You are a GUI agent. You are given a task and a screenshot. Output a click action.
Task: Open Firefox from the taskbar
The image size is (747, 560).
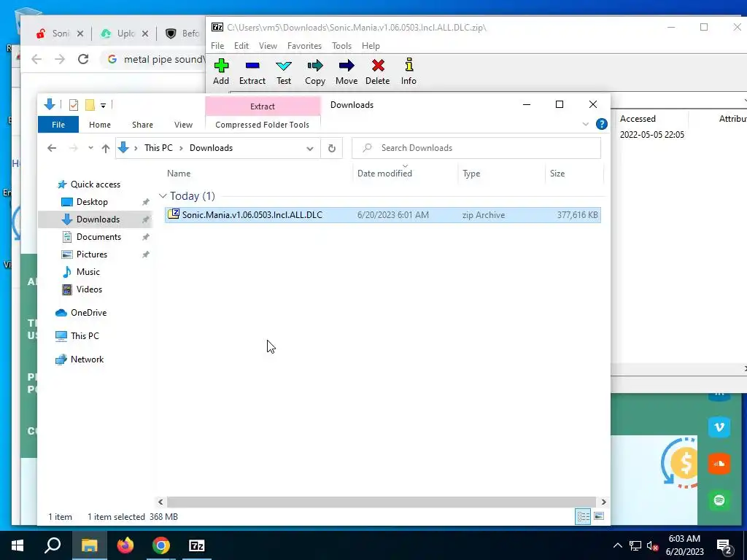(125, 545)
